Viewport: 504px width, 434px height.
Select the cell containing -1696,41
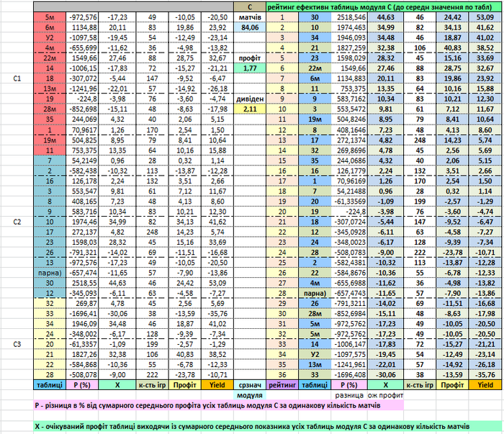tap(82, 314)
